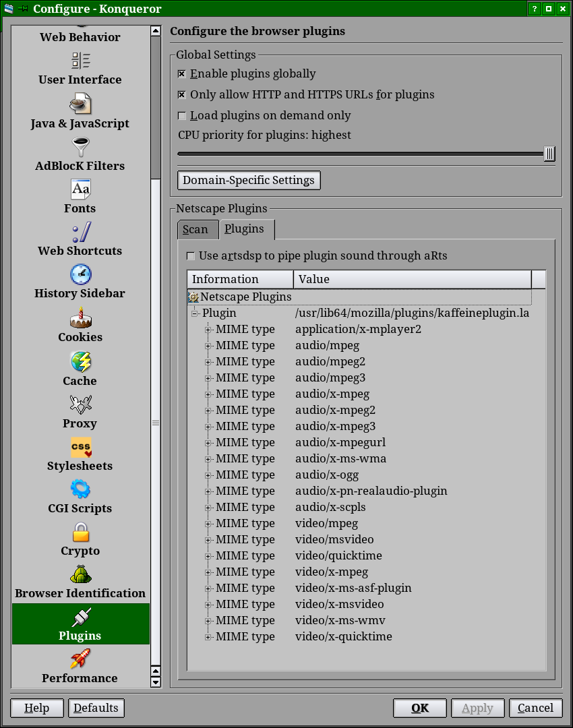Expand the video/quicktime MIME type node

coord(208,557)
